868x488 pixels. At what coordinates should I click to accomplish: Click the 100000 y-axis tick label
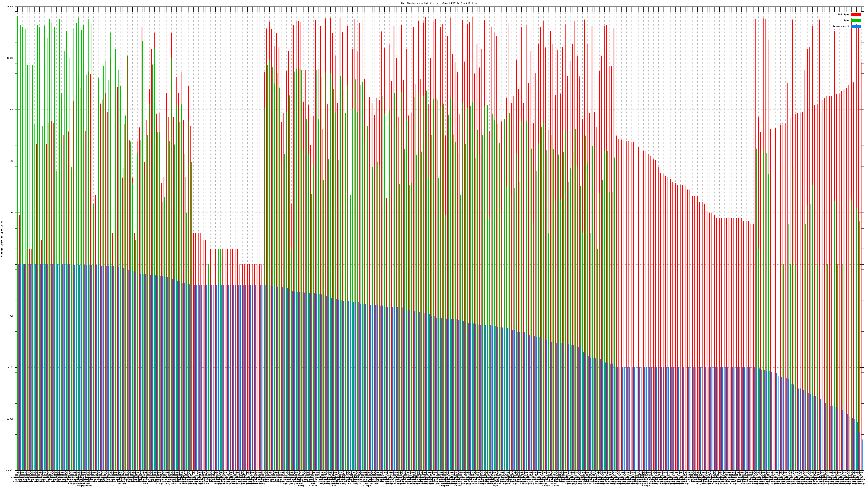pyautogui.click(x=10, y=7)
